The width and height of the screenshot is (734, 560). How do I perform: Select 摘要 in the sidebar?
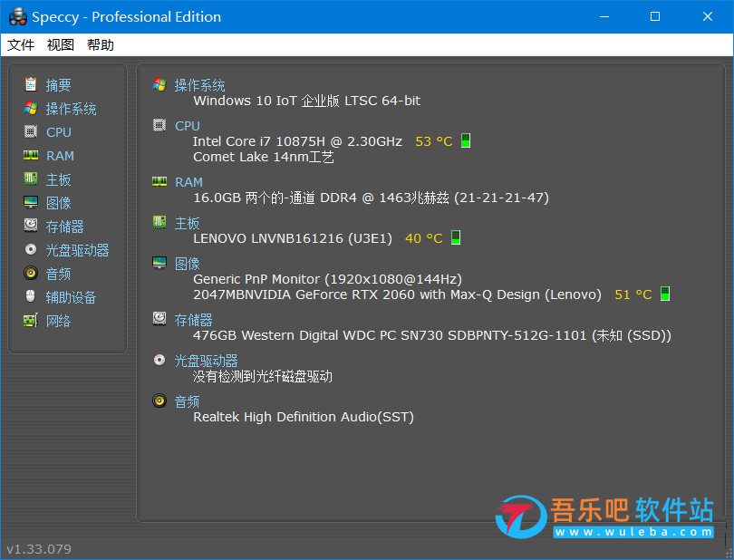[59, 85]
